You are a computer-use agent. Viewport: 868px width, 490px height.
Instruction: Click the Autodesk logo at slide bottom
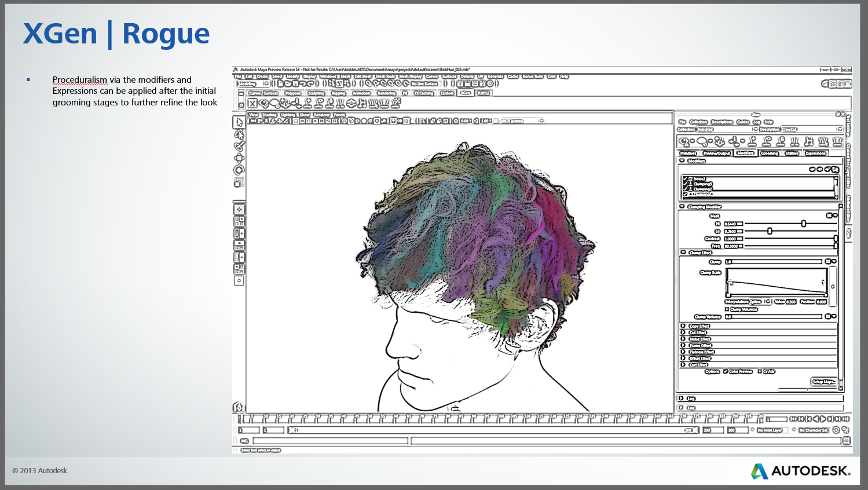click(801, 471)
